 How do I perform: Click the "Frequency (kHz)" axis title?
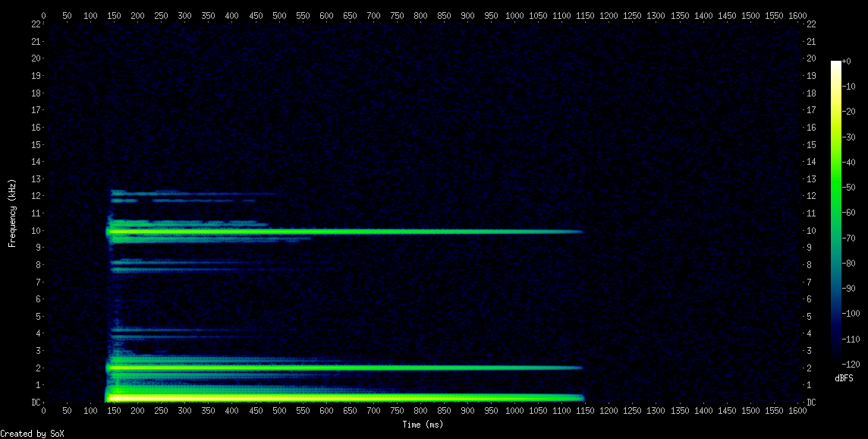[x=12, y=213]
